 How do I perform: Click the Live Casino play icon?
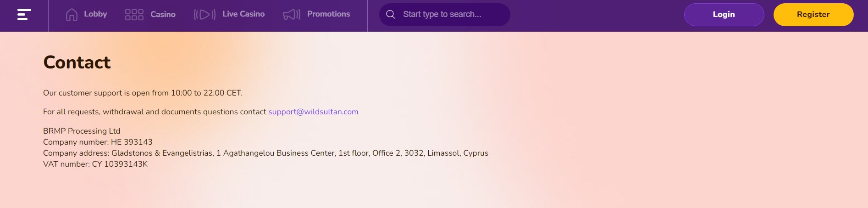205,15
